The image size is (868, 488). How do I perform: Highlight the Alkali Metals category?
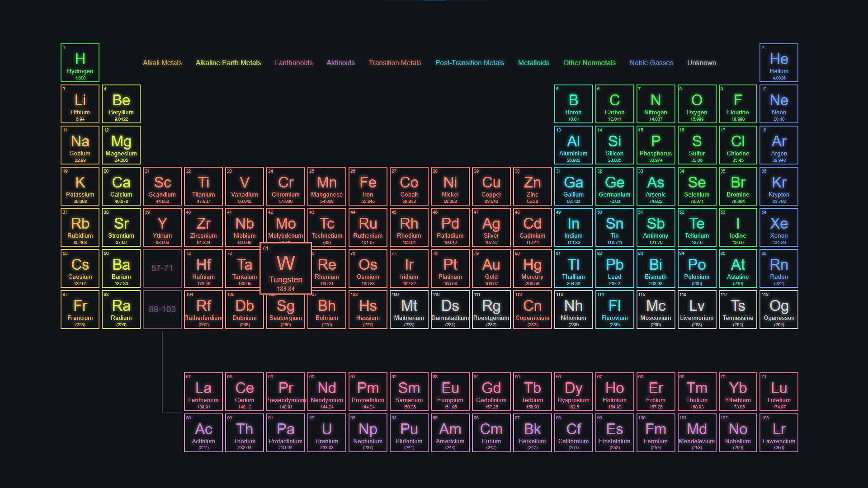(162, 63)
